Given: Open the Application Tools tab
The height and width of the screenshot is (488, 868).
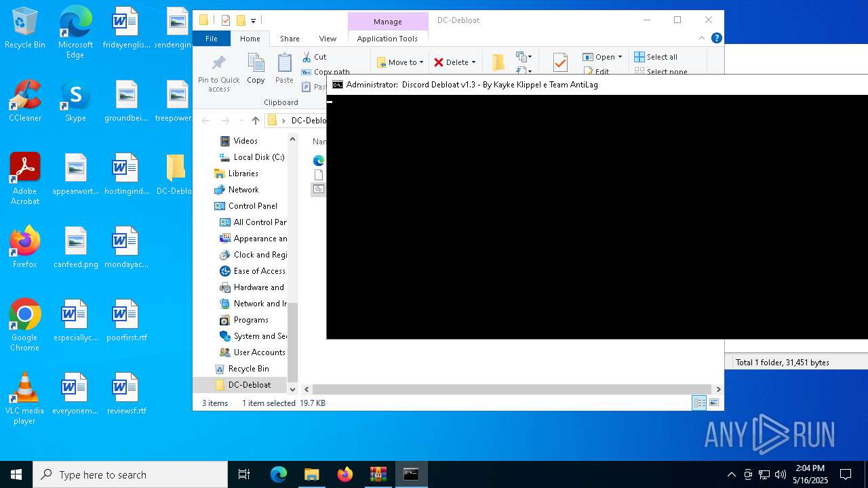Looking at the screenshot, I should point(387,39).
